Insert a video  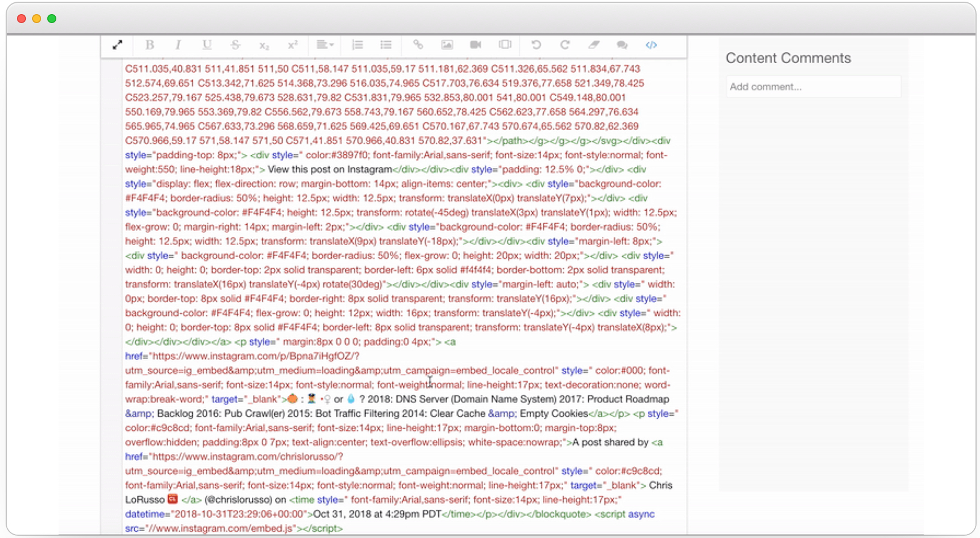tap(476, 45)
